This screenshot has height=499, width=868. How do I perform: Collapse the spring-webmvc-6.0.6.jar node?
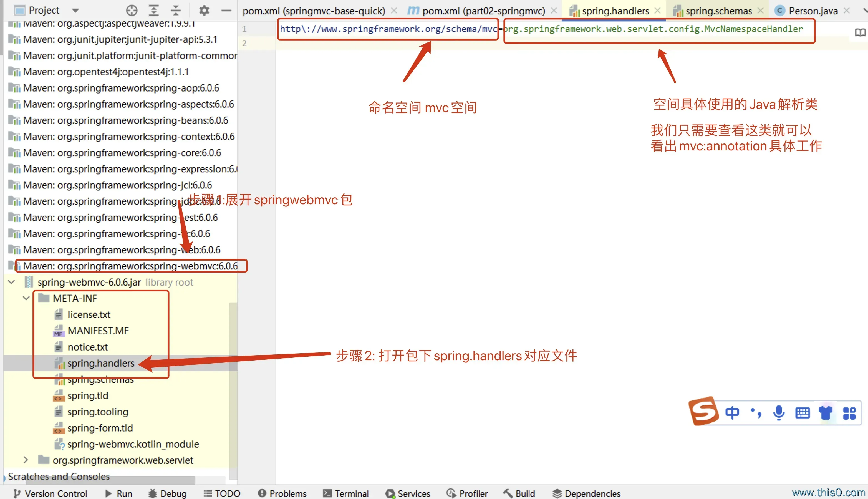(11, 282)
